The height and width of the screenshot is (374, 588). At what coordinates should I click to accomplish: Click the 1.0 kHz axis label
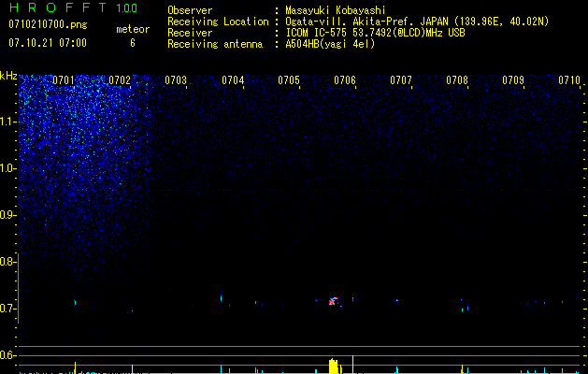tap(8, 168)
